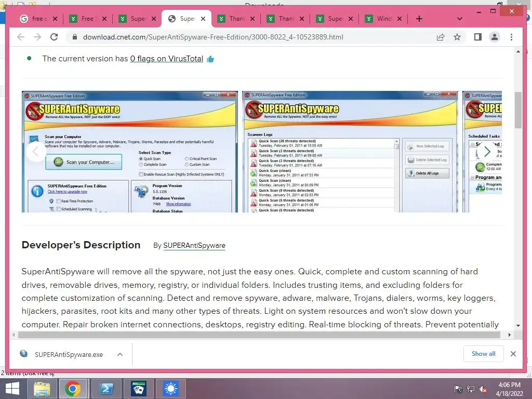Open the '0 flags on VirusTotal' link
Viewport: 532px width, 399px height.
[167, 59]
